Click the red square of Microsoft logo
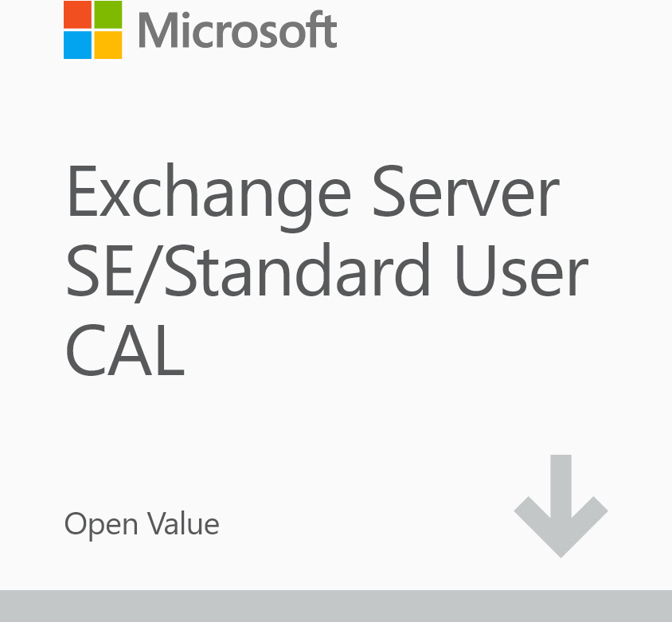Screen dimensions: 672x622 (77, 14)
